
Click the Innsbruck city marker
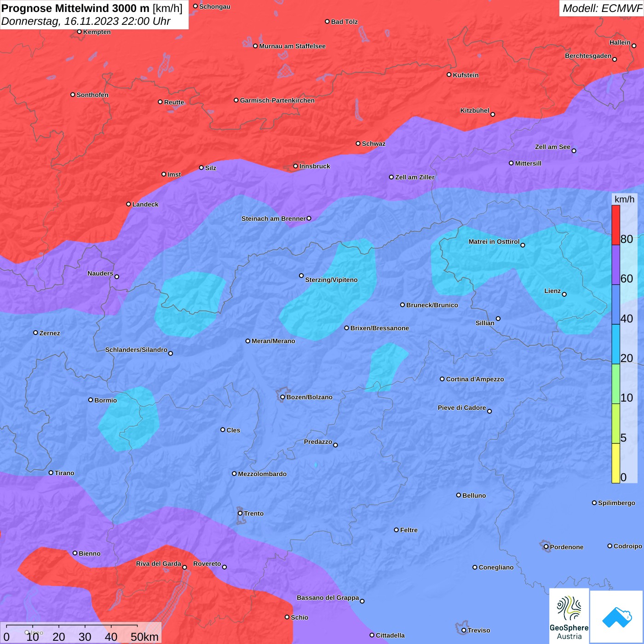click(x=296, y=166)
